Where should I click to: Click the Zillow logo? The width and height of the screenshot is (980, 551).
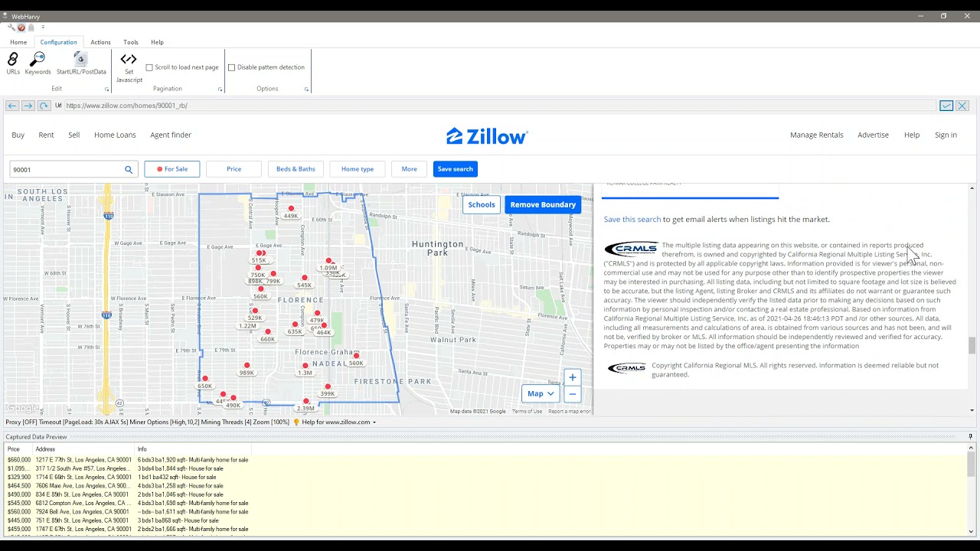click(487, 136)
